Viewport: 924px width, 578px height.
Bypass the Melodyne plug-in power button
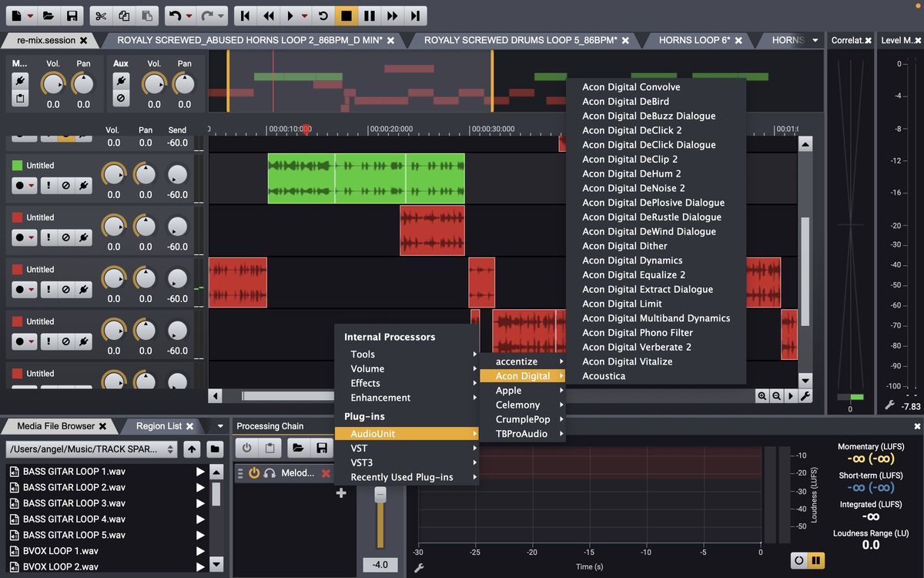point(254,473)
